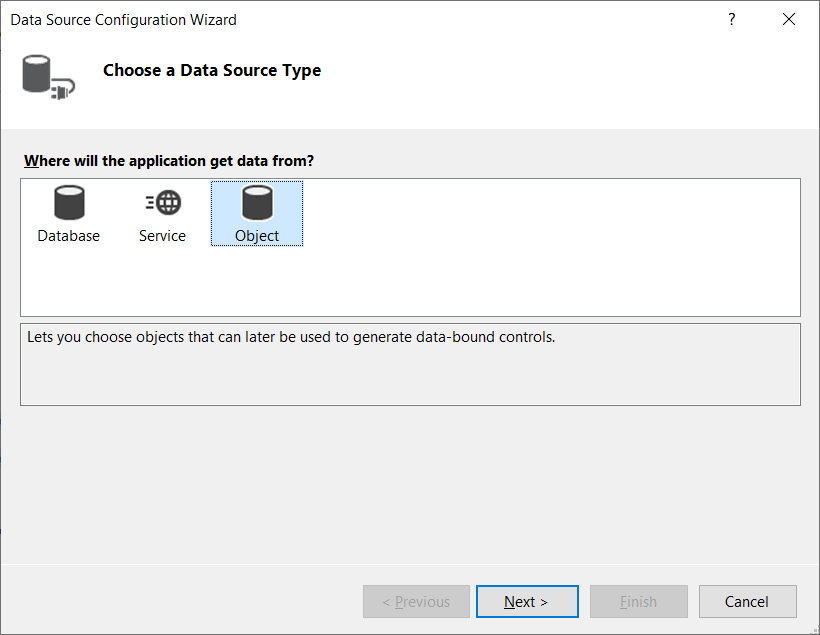Click the 'Where will the application get data from?' label

pos(169,161)
